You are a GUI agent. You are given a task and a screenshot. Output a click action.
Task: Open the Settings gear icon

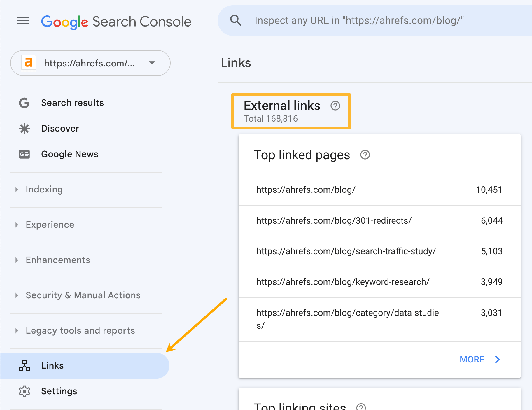(x=24, y=391)
